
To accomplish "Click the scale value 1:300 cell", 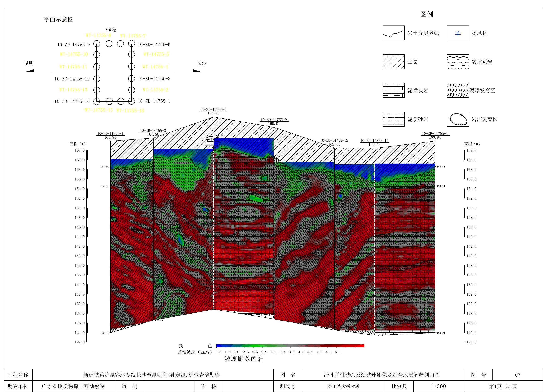I will [x=438, y=386].
